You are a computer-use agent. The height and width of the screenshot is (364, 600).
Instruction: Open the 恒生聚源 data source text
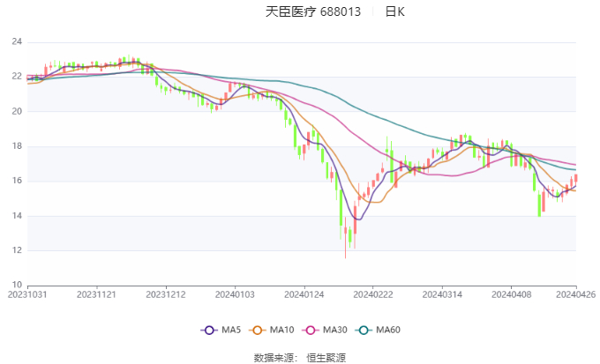326,357
